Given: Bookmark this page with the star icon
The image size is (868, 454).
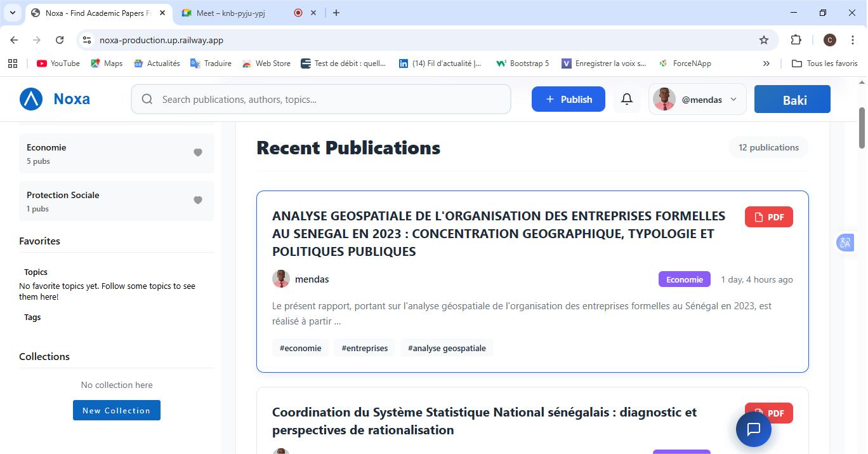Looking at the screenshot, I should point(764,40).
